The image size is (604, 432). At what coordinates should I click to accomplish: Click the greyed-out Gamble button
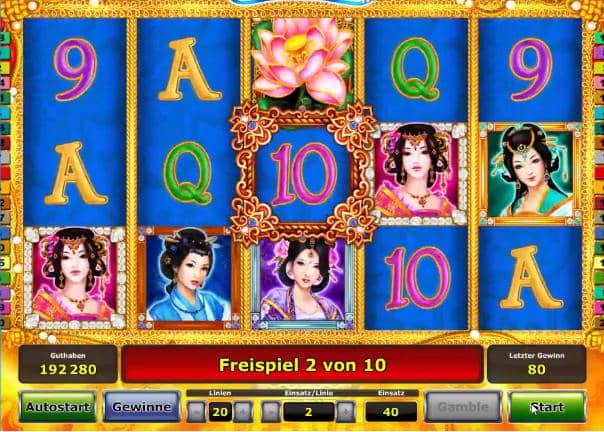pyautogui.click(x=463, y=407)
